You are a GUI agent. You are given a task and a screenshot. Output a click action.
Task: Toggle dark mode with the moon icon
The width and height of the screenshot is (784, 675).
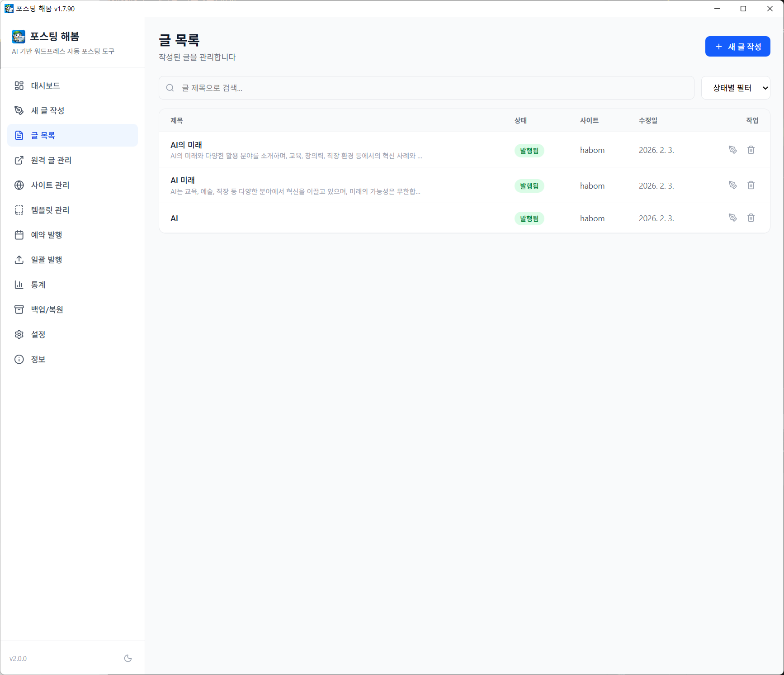point(128,658)
